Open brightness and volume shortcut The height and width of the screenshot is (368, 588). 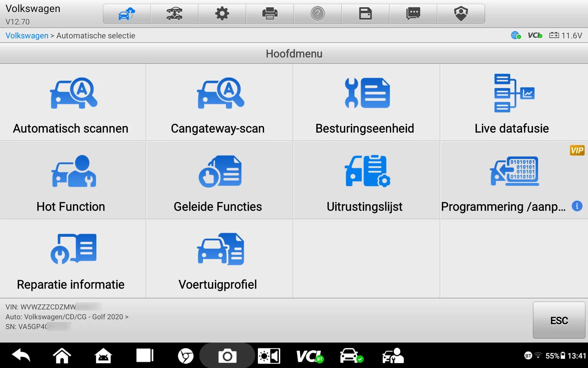point(269,356)
